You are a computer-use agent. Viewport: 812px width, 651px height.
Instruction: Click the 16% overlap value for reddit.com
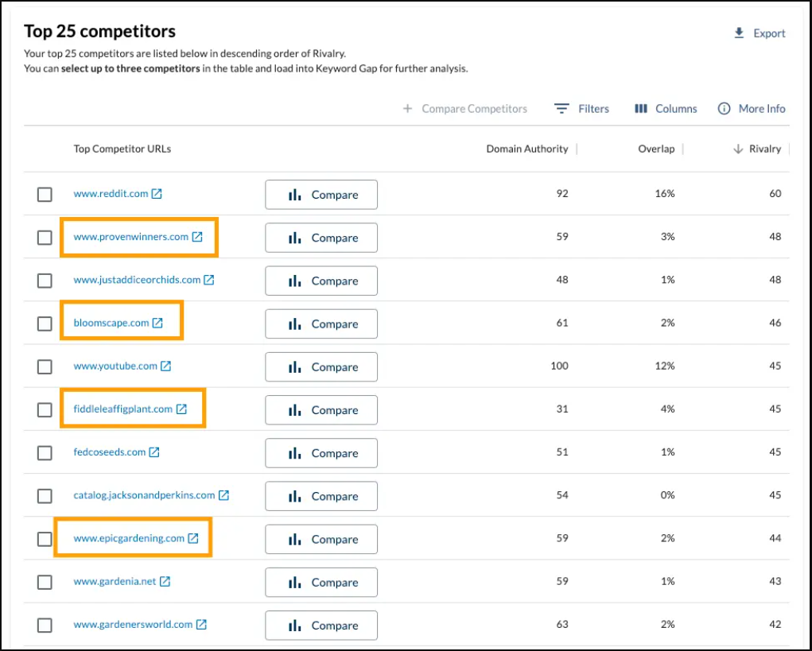click(664, 193)
